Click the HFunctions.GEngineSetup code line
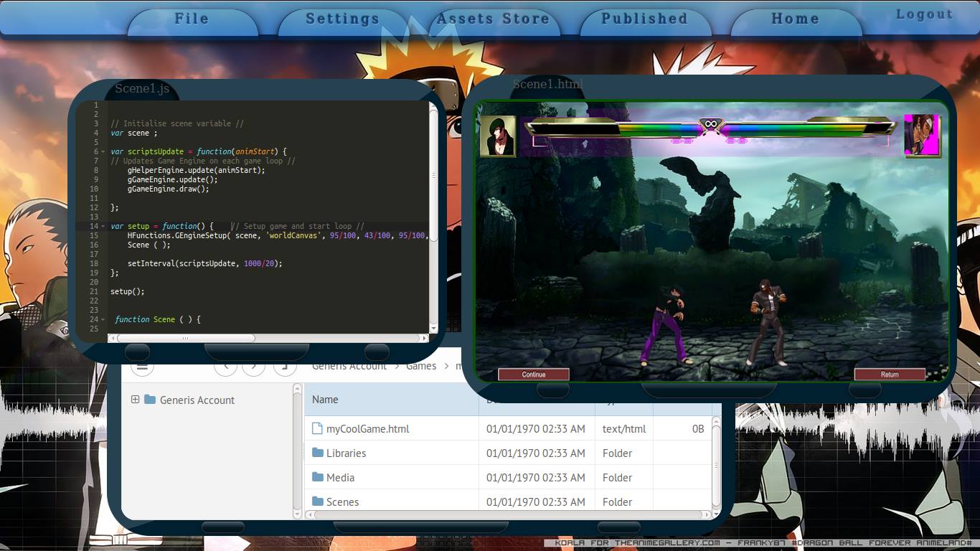Image resolution: width=980 pixels, height=551 pixels. [x=278, y=236]
